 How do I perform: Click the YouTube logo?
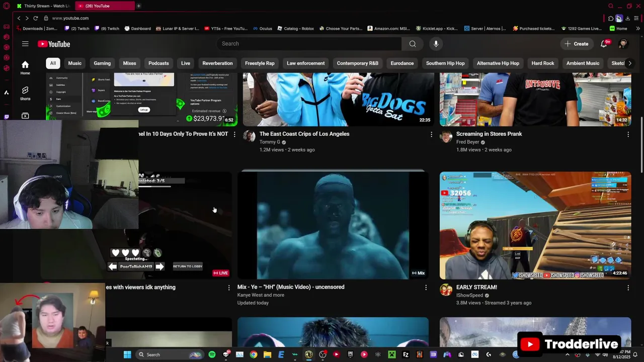[x=54, y=44]
